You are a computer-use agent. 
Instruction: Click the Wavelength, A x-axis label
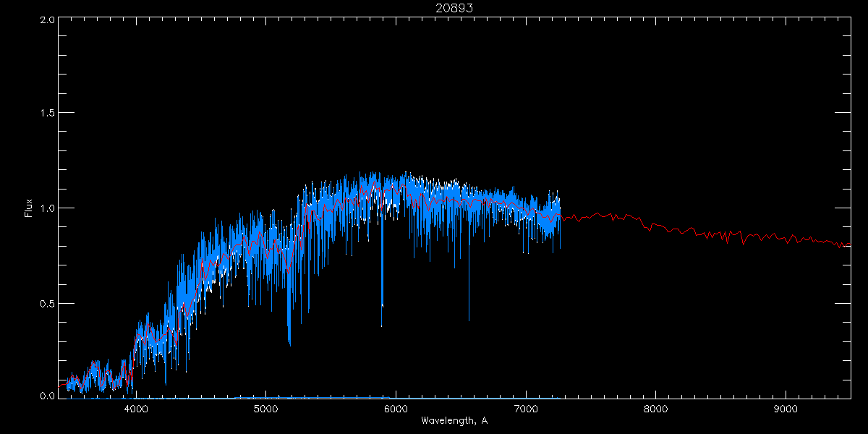(454, 421)
